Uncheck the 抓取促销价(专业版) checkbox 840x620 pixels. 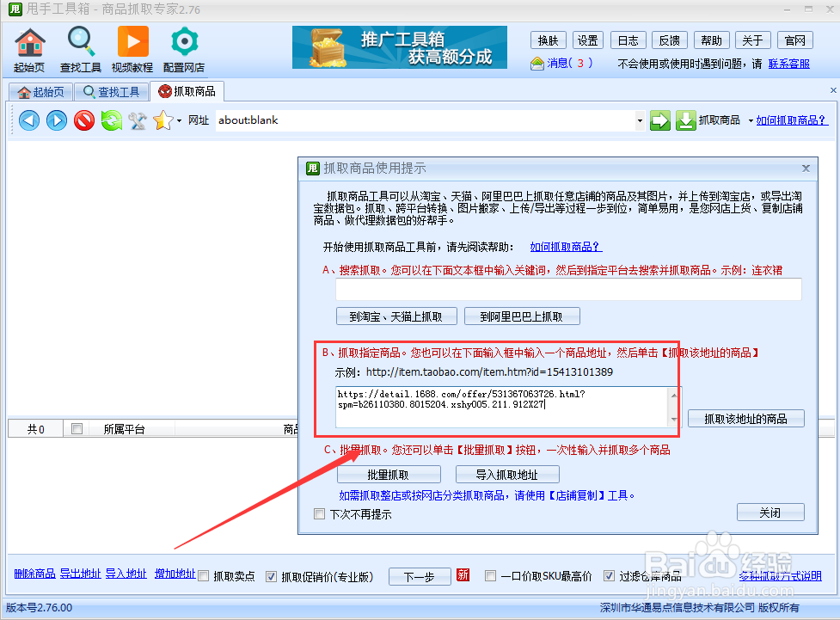[271, 576]
